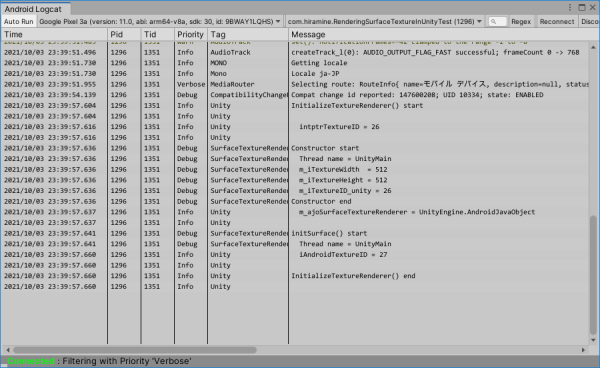This screenshot has height=368, width=600.
Task: Toggle the Regex filter option
Action: [x=521, y=21]
